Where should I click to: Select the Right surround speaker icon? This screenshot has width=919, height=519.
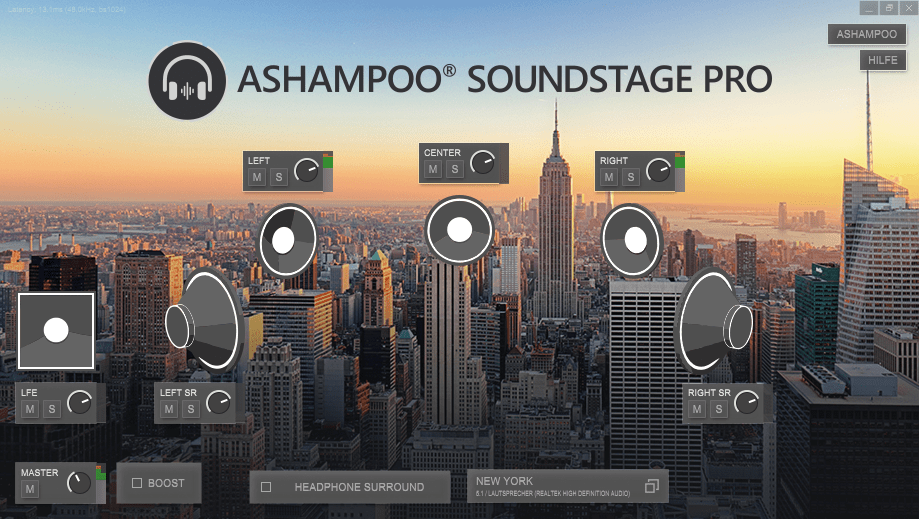coord(713,320)
